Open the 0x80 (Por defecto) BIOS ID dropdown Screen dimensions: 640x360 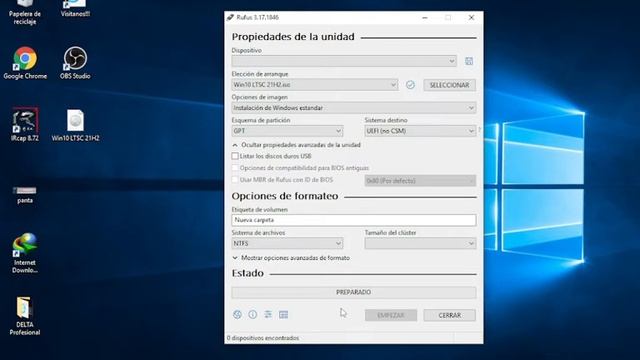[x=420, y=181]
